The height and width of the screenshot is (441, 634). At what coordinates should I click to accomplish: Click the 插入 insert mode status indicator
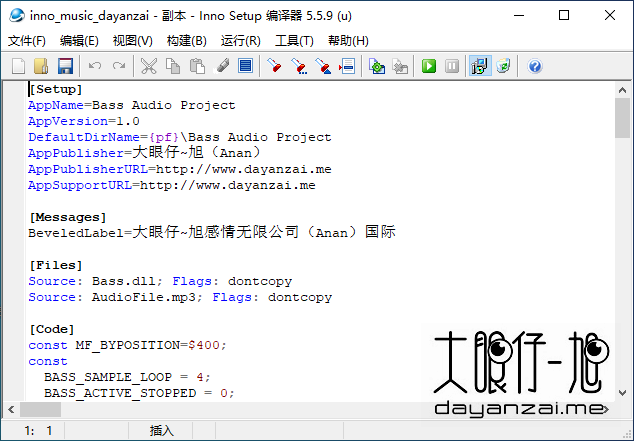pos(161,431)
